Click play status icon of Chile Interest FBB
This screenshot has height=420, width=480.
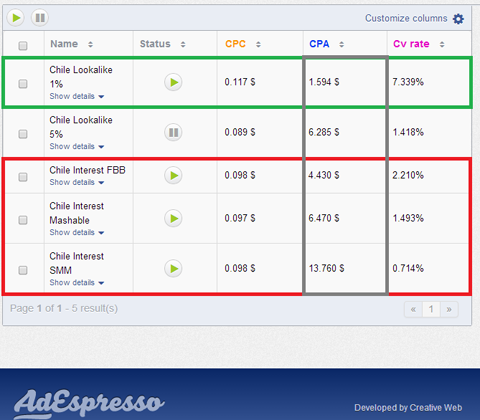173,175
